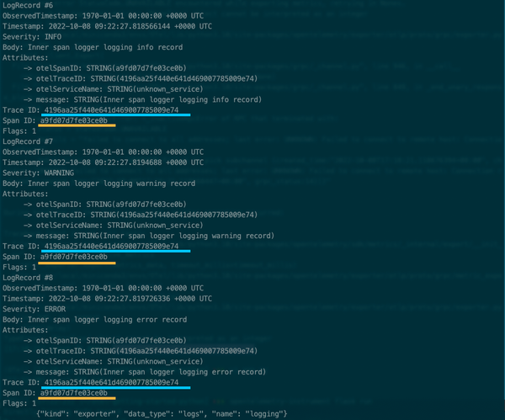Click the otelTraceID attribute in LogRecord #8
Image resolution: width=505 pixels, height=420 pixels.
141,351
